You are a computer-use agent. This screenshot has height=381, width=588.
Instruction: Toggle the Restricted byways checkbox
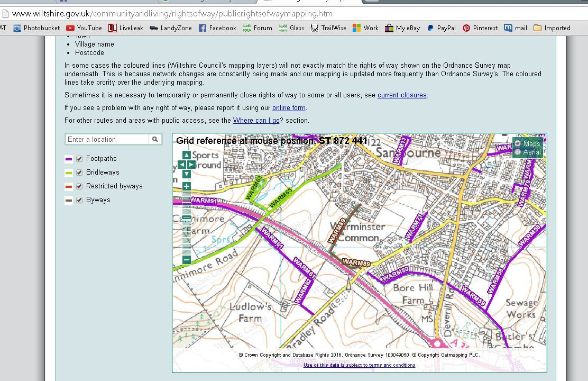coord(79,186)
